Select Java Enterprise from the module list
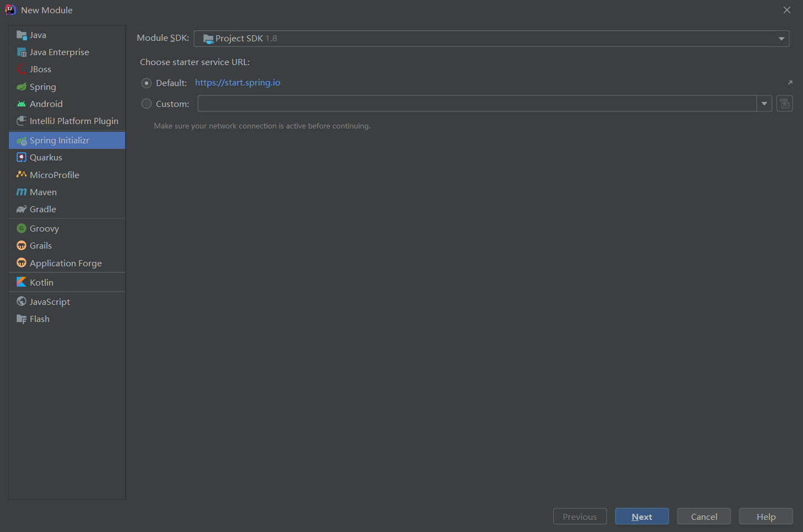The image size is (803, 532). (59, 52)
